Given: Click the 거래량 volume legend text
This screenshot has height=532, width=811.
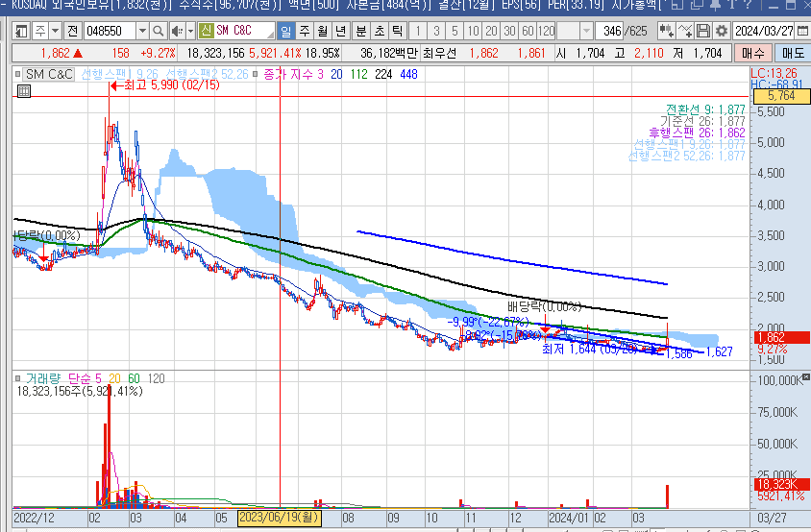Looking at the screenshot, I should click(43, 378).
